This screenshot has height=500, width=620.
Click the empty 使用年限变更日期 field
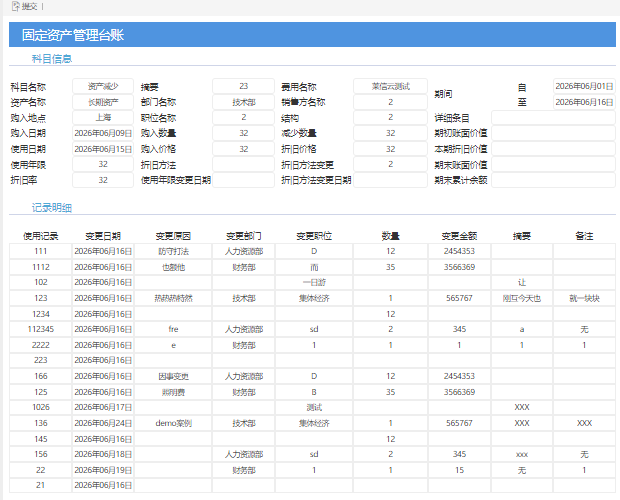244,180
